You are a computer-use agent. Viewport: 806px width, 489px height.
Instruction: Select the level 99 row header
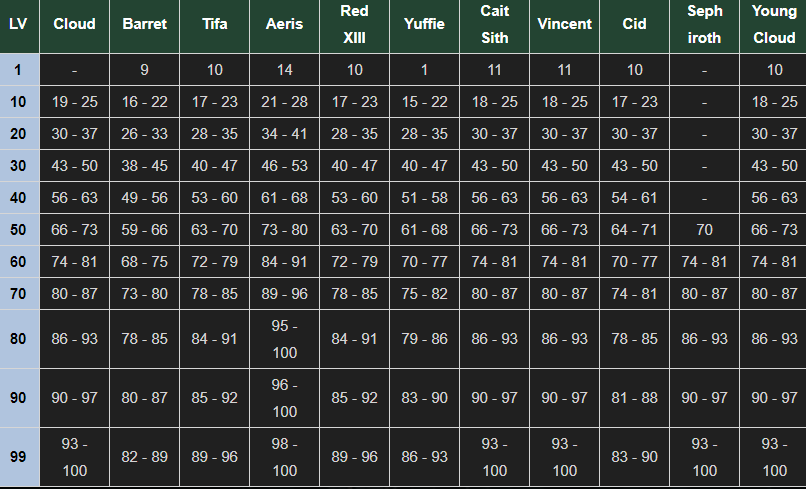point(19,457)
